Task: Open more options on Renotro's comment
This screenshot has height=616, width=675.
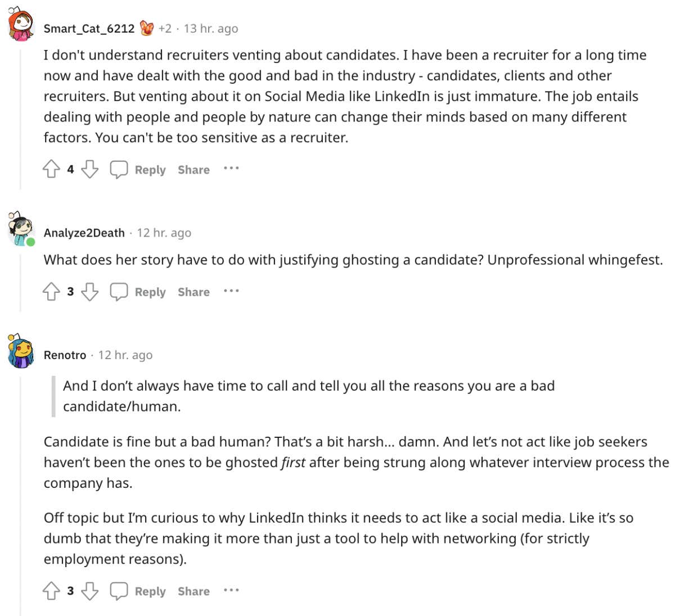Action: [x=231, y=590]
